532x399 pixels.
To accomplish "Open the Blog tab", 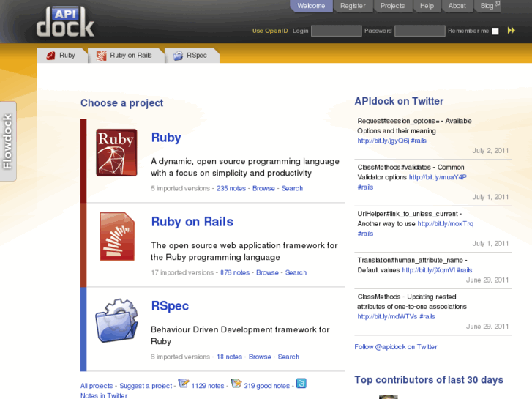I will (487, 6).
